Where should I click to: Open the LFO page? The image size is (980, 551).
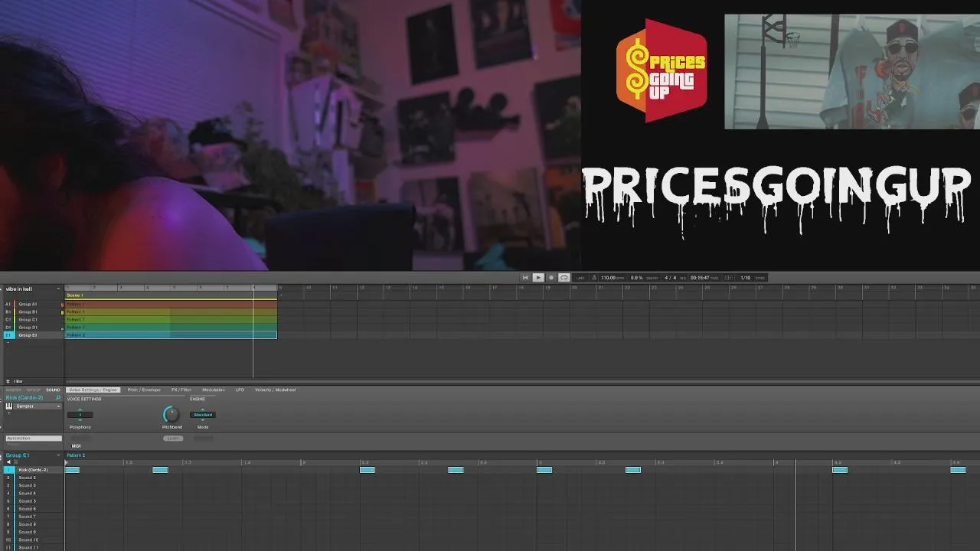coord(240,390)
